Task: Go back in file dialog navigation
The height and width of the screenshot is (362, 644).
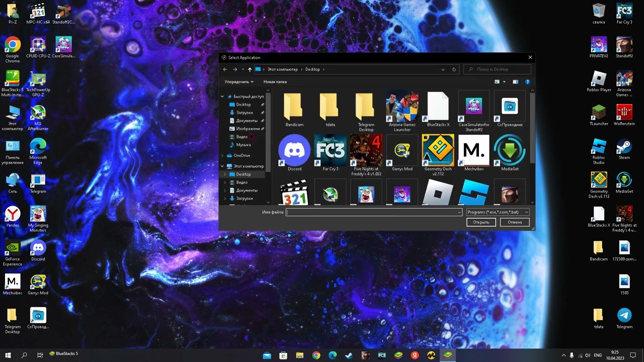Action: coord(225,69)
